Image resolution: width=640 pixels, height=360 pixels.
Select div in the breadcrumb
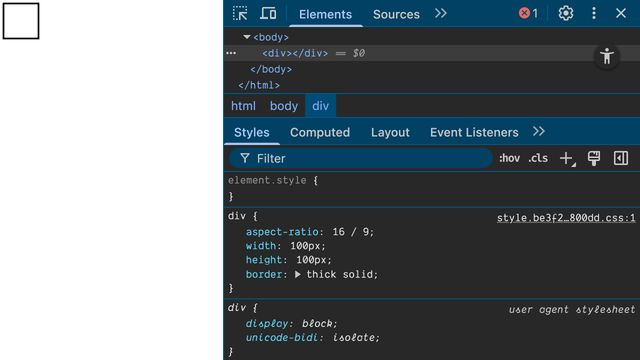click(320, 106)
